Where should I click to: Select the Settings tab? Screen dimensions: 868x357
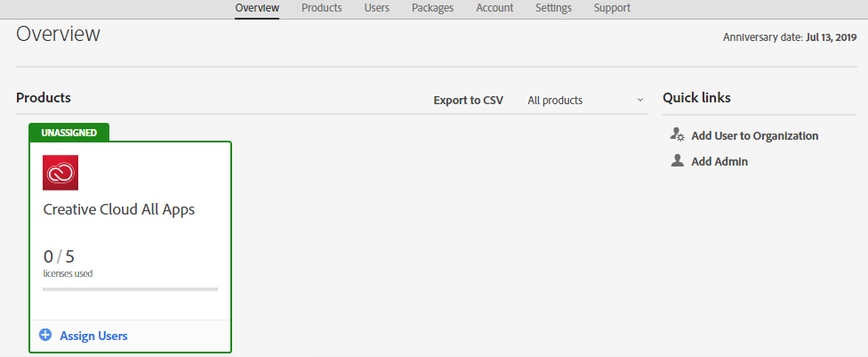coord(553,8)
